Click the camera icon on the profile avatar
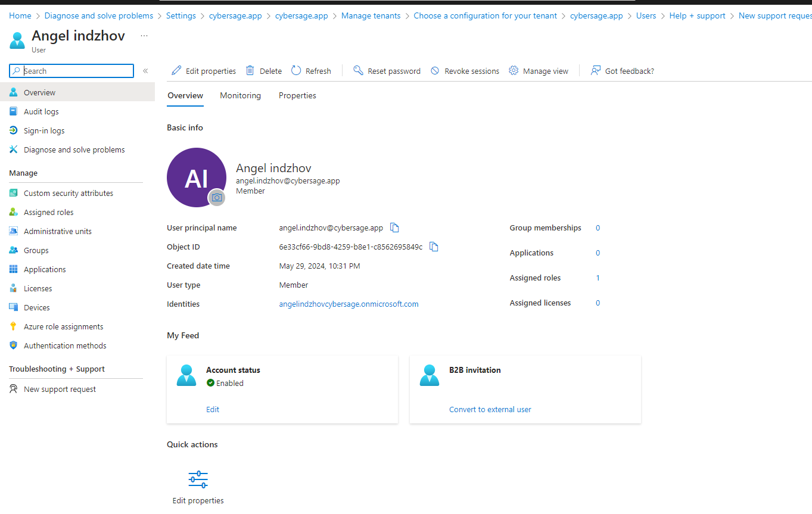 click(x=216, y=197)
